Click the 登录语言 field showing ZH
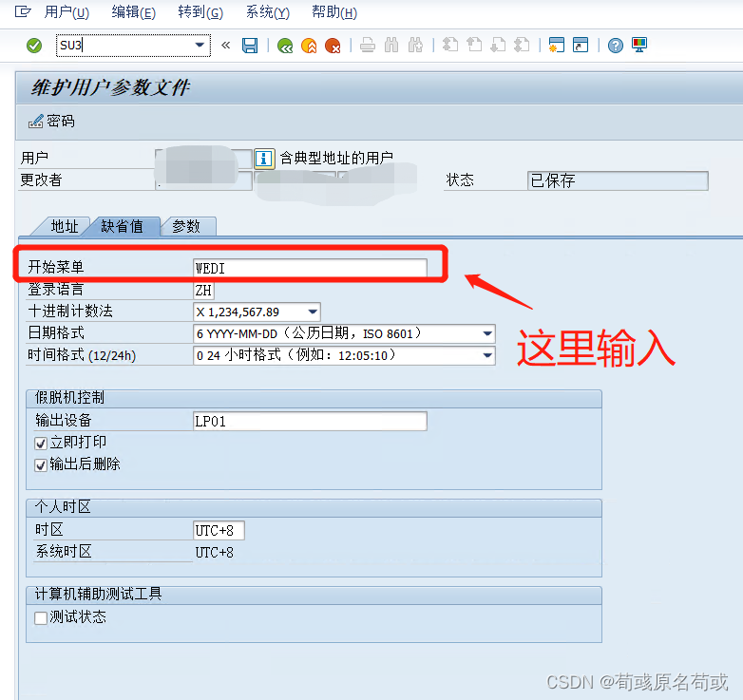743x700 pixels. point(203,290)
